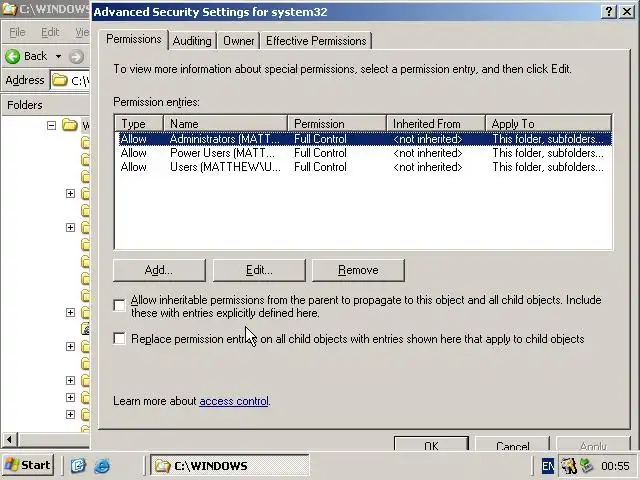Click the green Back arrow in Explorer
The image size is (640, 480).
click(13, 56)
